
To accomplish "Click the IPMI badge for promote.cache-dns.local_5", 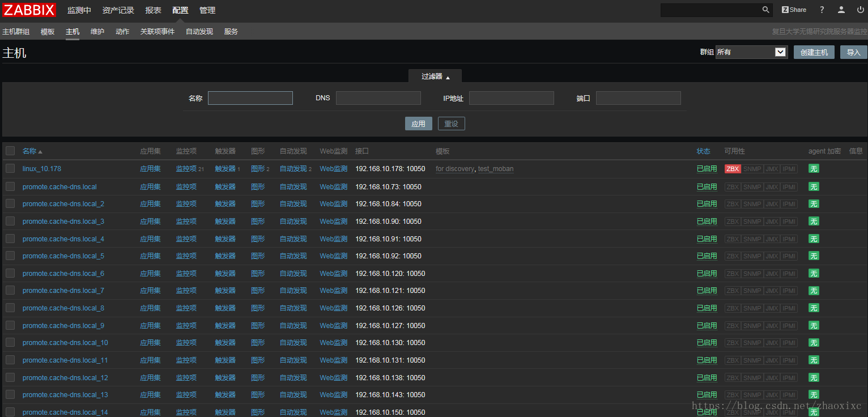I will 789,256.
